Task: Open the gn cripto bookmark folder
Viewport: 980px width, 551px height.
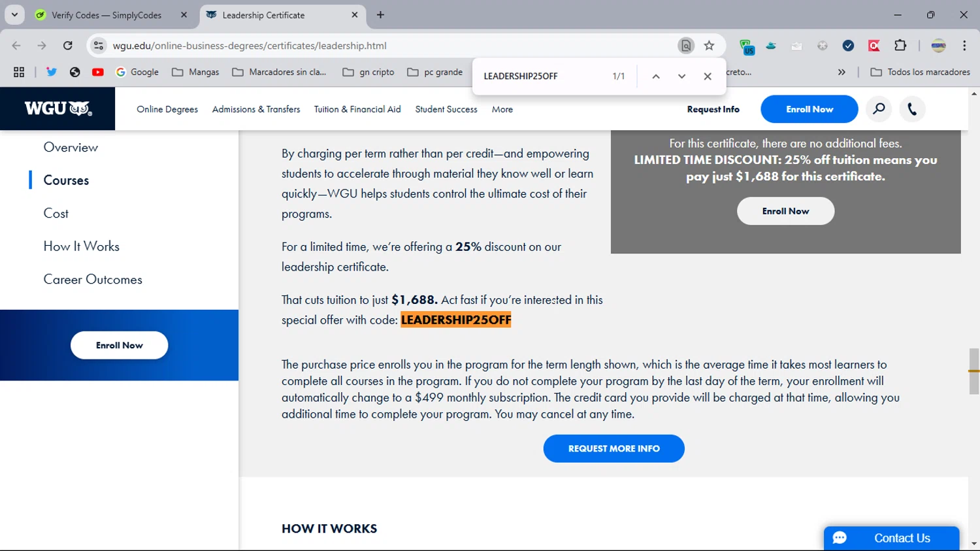Action: point(368,72)
